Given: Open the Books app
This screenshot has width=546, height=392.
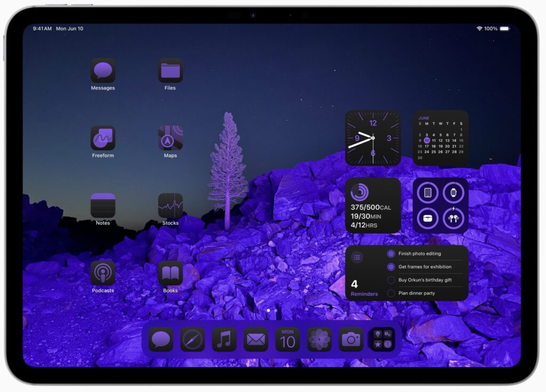Looking at the screenshot, I should [170, 273].
